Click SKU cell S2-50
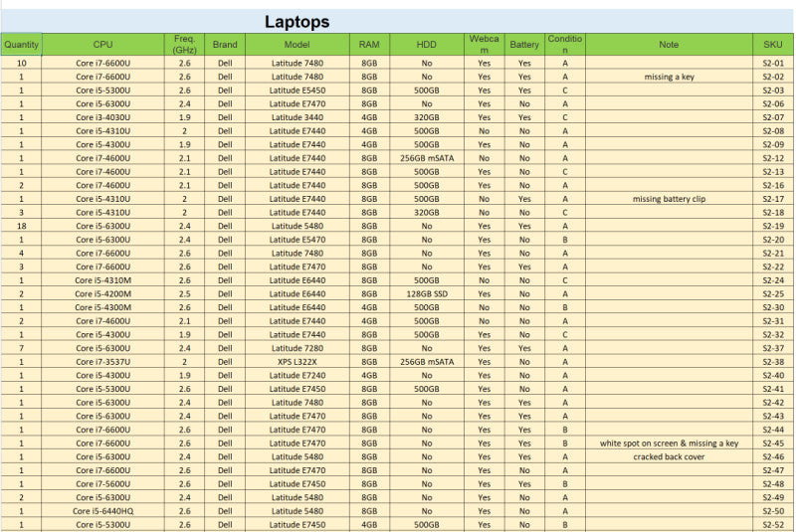The width and height of the screenshot is (796, 532). pyautogui.click(x=773, y=511)
